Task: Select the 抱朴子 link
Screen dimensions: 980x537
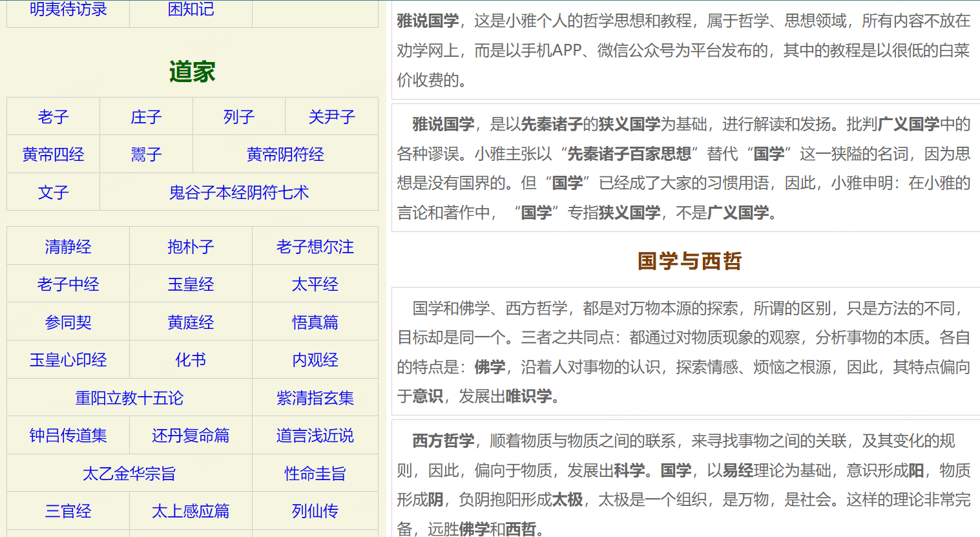Action: 191,247
